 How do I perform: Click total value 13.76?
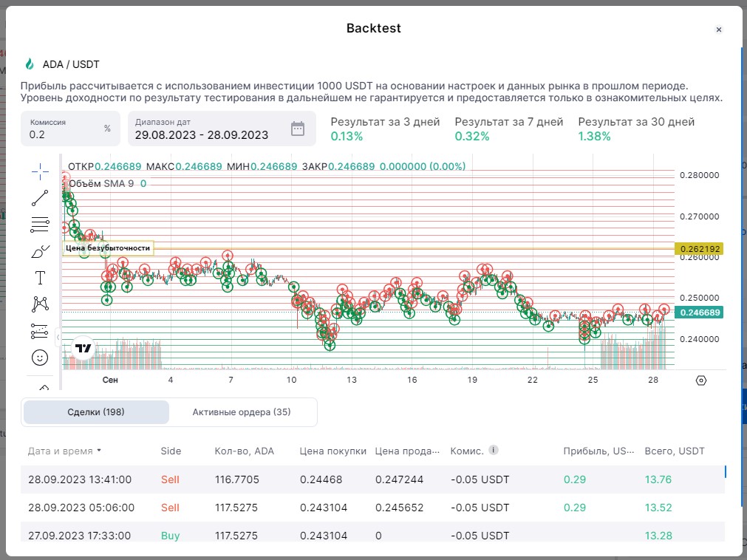click(x=658, y=479)
